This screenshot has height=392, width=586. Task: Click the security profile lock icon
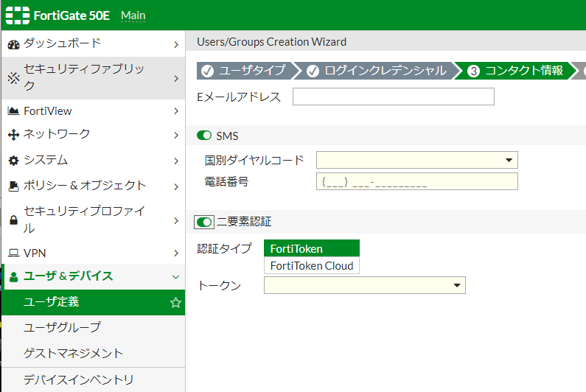(13, 220)
